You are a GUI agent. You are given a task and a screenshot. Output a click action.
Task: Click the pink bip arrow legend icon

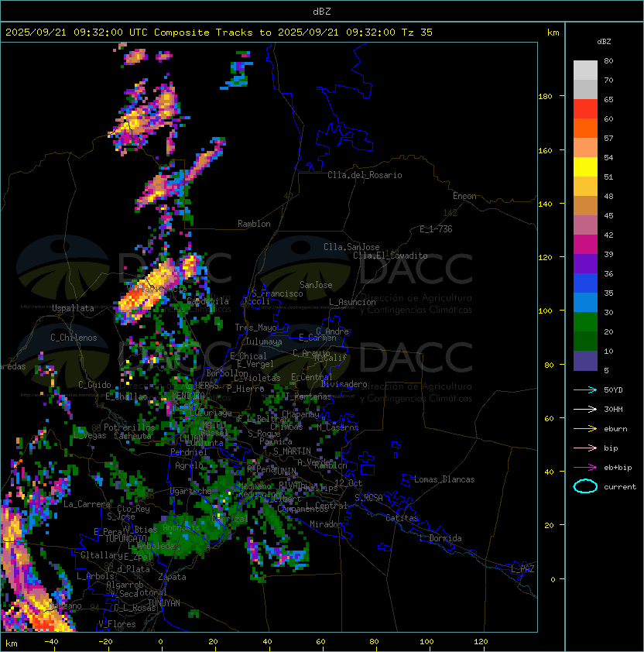585,448
